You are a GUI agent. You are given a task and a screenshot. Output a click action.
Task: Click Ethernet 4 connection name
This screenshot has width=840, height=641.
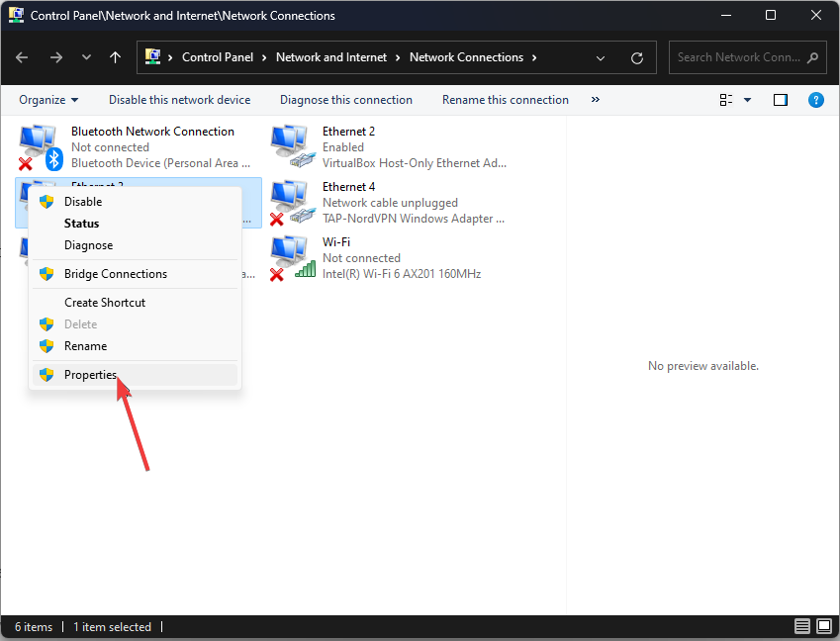[x=348, y=187]
